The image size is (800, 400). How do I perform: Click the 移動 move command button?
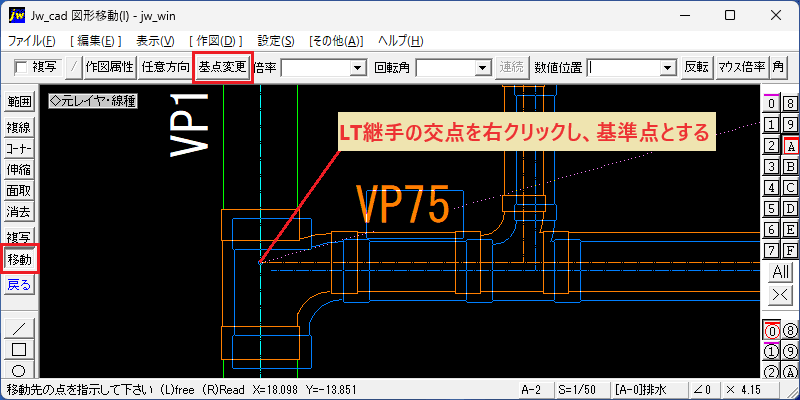(19, 260)
